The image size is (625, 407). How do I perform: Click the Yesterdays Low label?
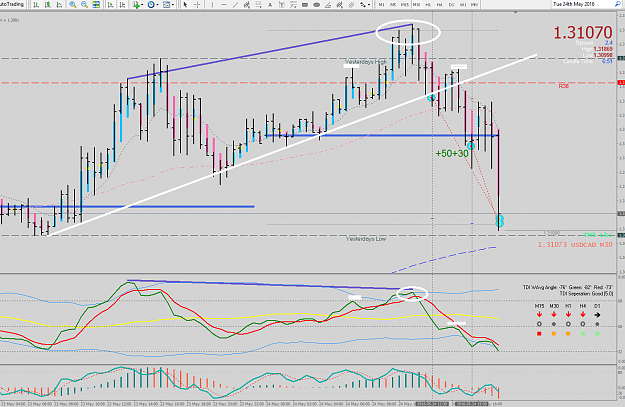[366, 239]
